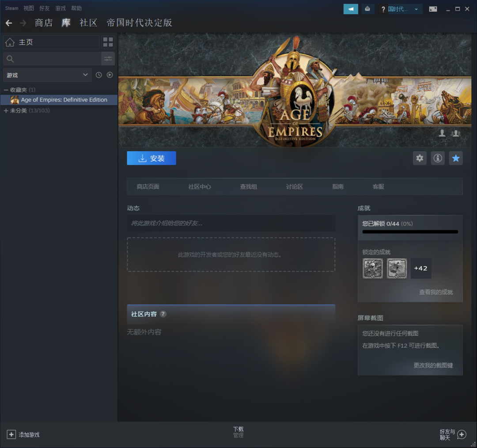This screenshot has width=477, height=448.
Task: Open the announcements megaphone icon
Action: [351, 9]
